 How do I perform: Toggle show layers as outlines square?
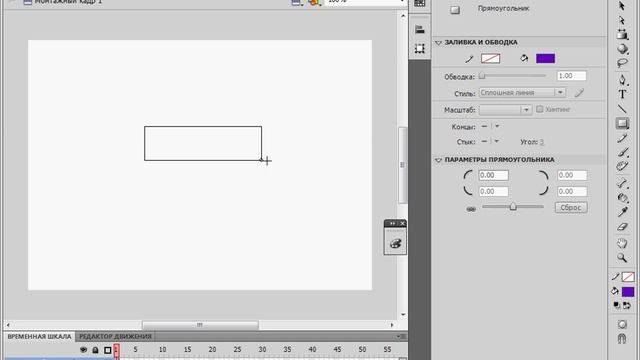[108, 350]
